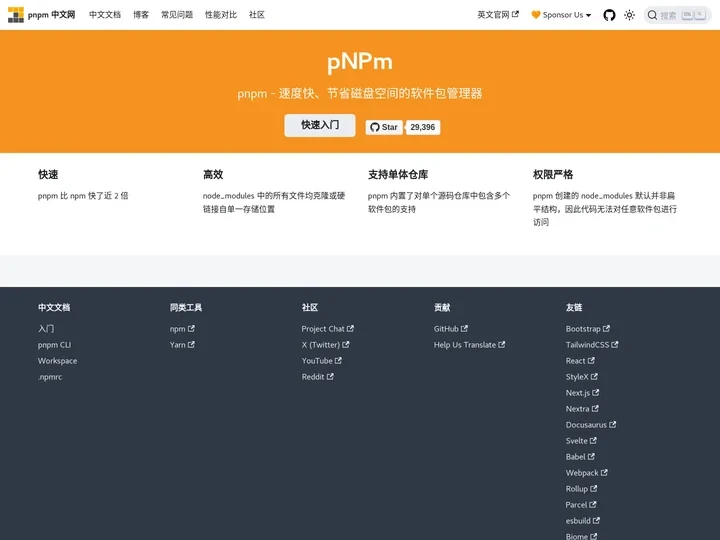Open the GitHub repository icon in navbar
This screenshot has height=540, width=720.
click(x=609, y=15)
